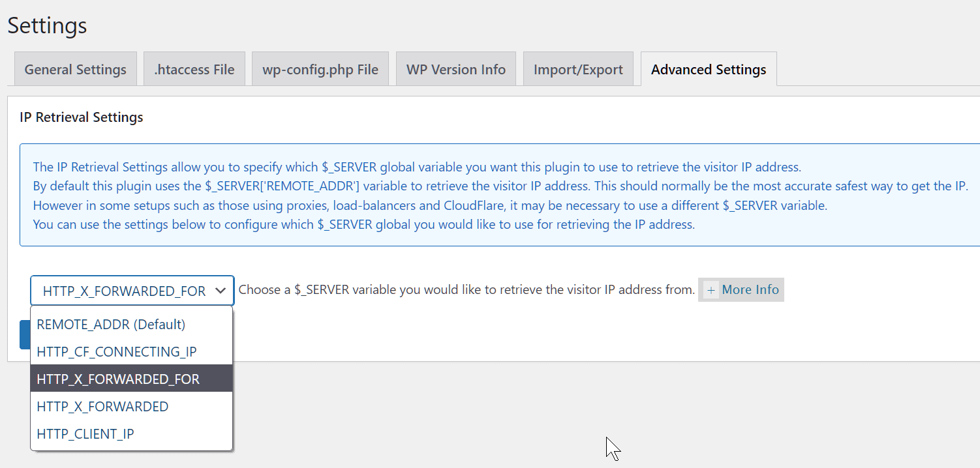This screenshot has height=468, width=980.
Task: Select the Advanced Settings tab
Action: (708, 68)
